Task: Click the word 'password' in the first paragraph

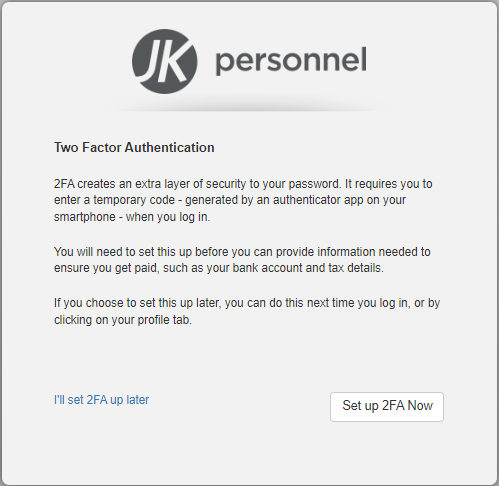Action: (x=314, y=184)
